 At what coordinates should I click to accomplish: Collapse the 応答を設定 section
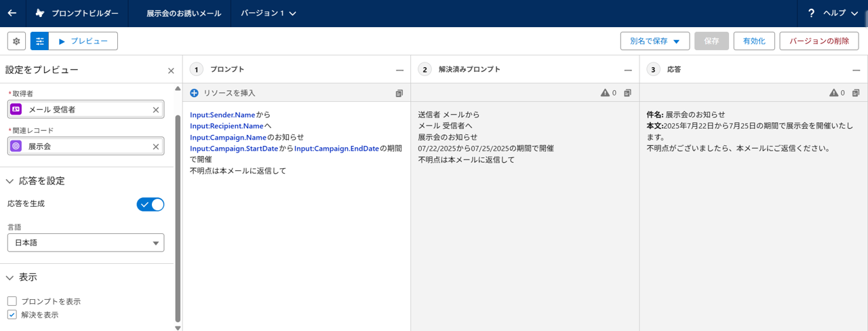10,181
